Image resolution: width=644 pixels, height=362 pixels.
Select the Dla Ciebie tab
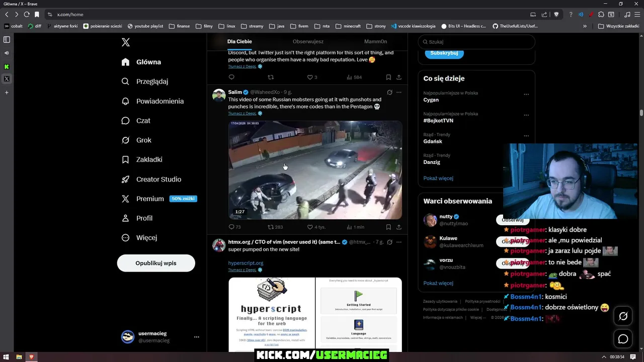tap(239, 42)
